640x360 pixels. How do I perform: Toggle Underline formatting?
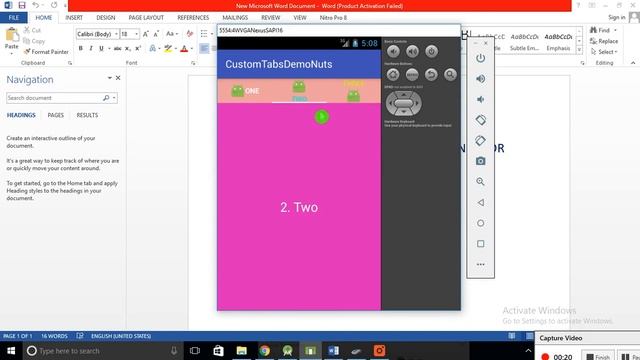[101, 48]
